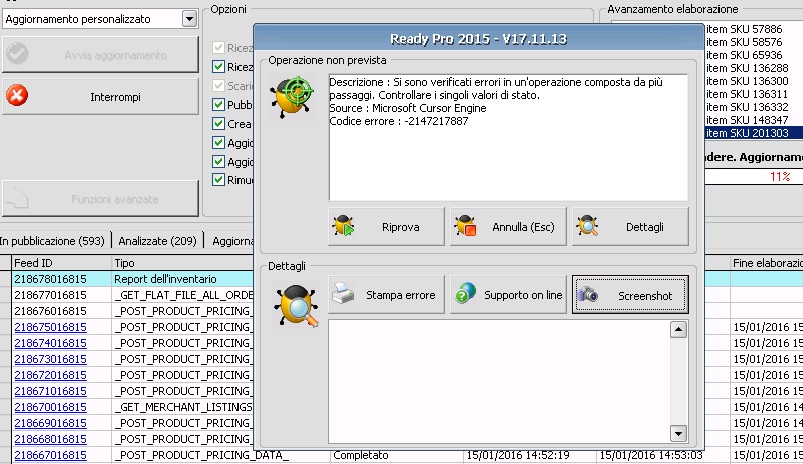Open feed link 218668016815
The width and height of the screenshot is (803, 464).
50,439
